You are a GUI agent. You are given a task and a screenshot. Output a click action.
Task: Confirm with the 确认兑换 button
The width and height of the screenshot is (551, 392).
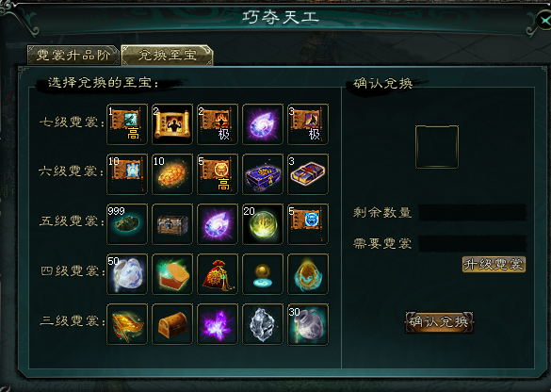click(439, 321)
